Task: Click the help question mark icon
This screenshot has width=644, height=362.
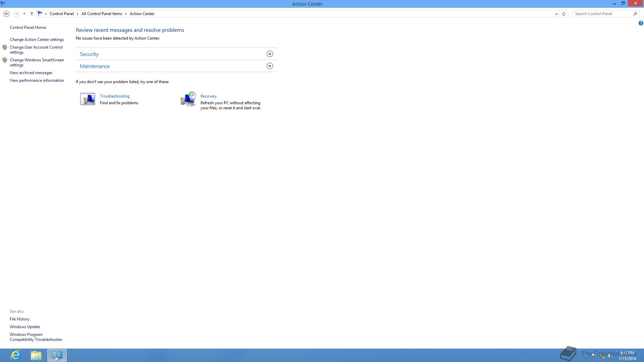Action: [x=641, y=23]
